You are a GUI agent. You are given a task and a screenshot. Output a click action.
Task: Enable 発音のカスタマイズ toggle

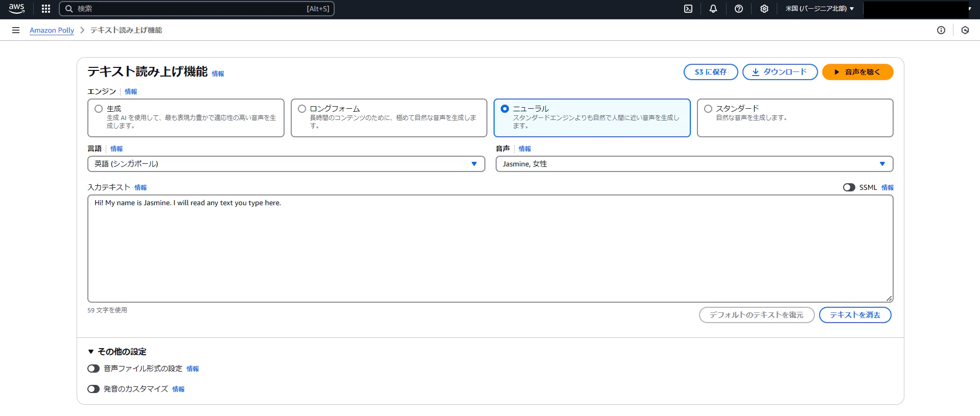(x=94, y=389)
